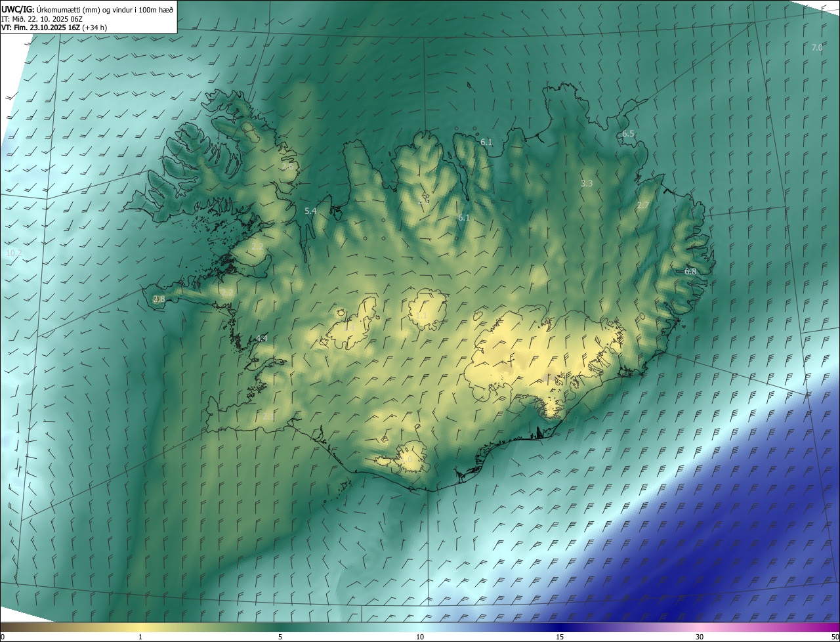The height and width of the screenshot is (642, 840).
Task: Click the 2.6 value on the map
Action: pyautogui.click(x=288, y=166)
